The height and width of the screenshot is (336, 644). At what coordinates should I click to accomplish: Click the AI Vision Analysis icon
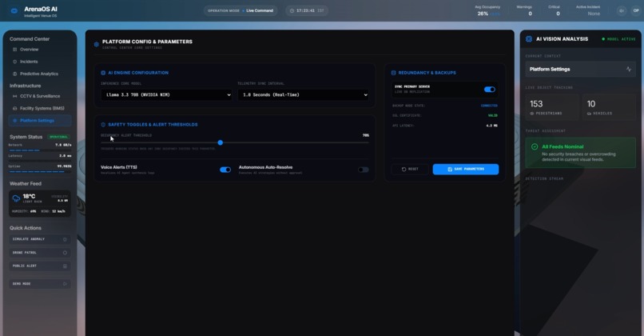[x=529, y=39]
